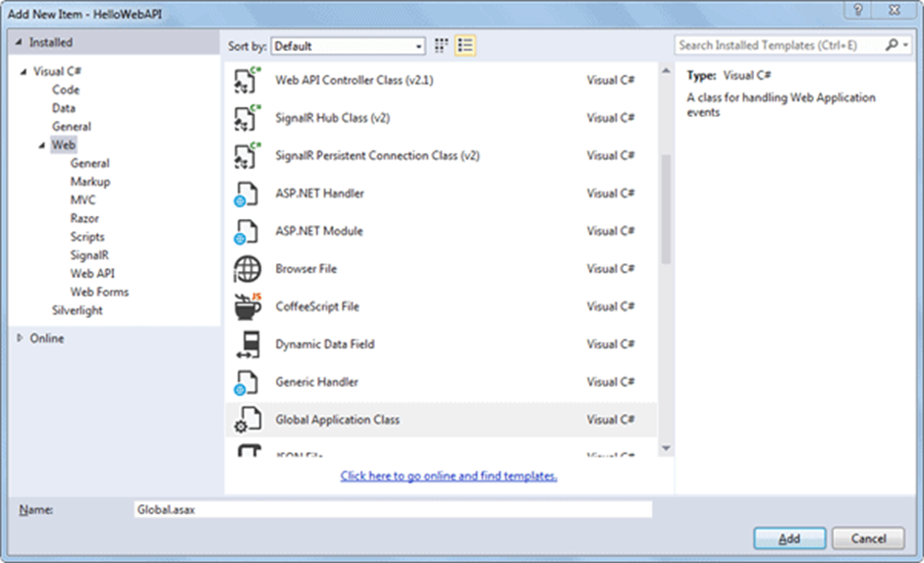The height and width of the screenshot is (563, 924).
Task: Click the Add button
Action: click(789, 538)
